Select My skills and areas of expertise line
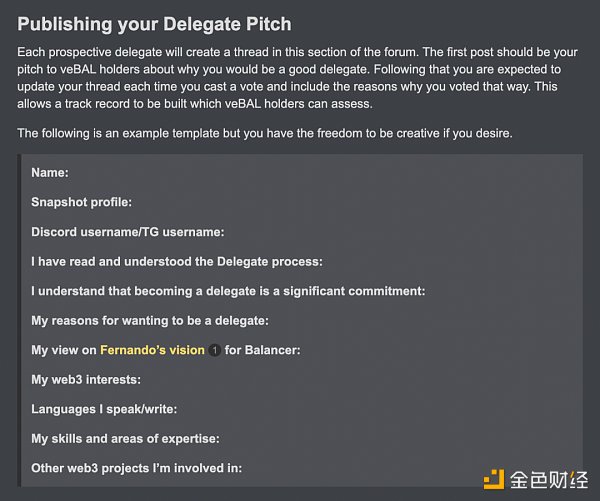Screen dimensions: 600x501 pos(125,439)
